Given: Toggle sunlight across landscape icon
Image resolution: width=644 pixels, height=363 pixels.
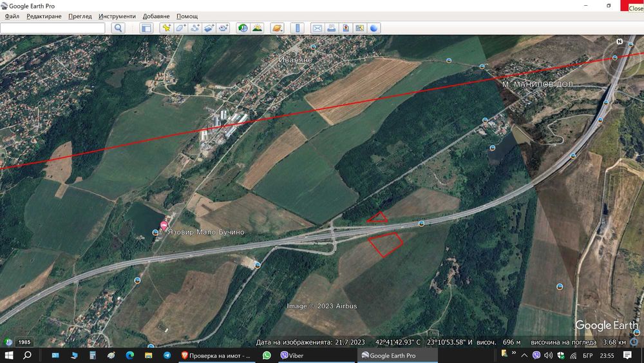Looking at the screenshot, I should coord(258,28).
